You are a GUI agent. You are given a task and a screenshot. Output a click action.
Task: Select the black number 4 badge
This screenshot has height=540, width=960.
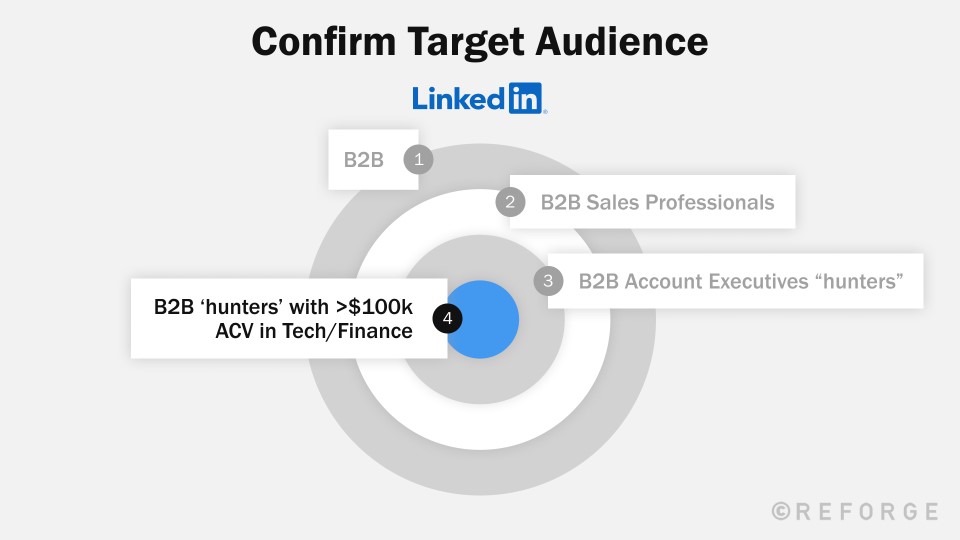click(448, 318)
